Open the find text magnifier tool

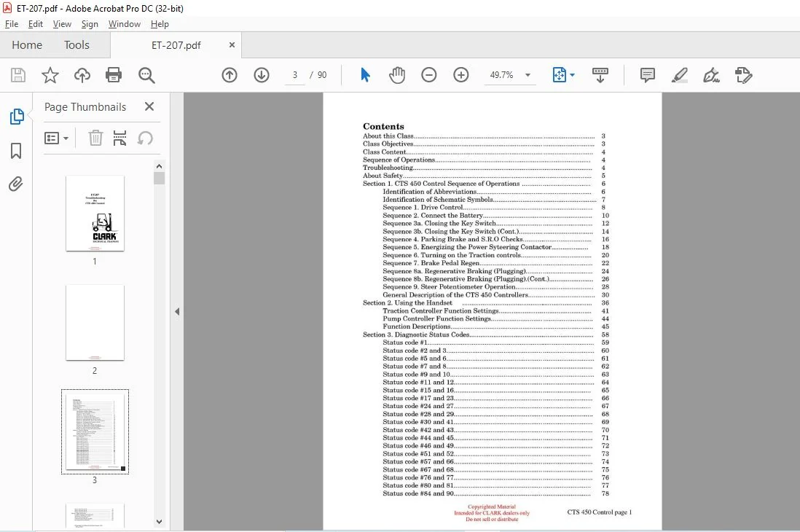(146, 75)
